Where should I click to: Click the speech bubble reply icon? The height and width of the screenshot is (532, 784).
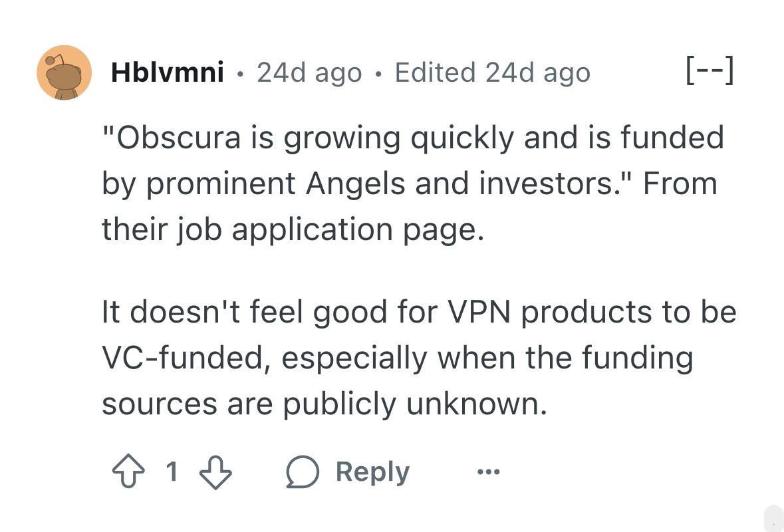click(x=303, y=472)
